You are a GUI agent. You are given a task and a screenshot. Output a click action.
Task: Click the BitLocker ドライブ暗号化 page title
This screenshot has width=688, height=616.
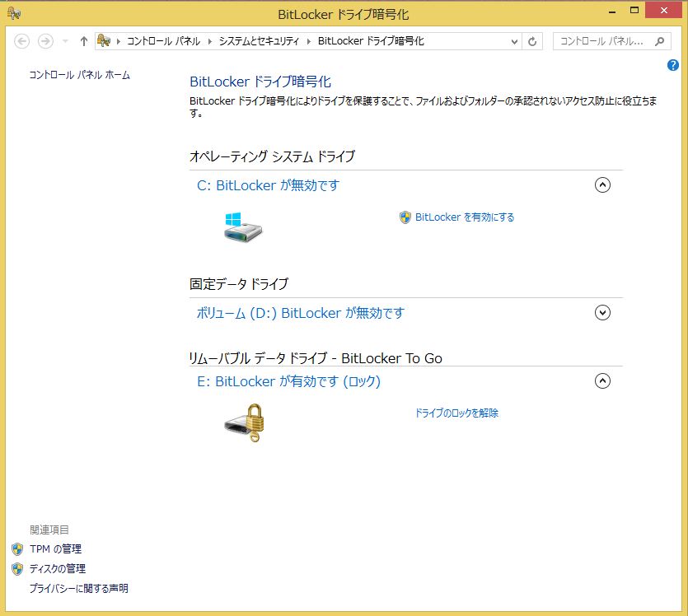point(260,82)
